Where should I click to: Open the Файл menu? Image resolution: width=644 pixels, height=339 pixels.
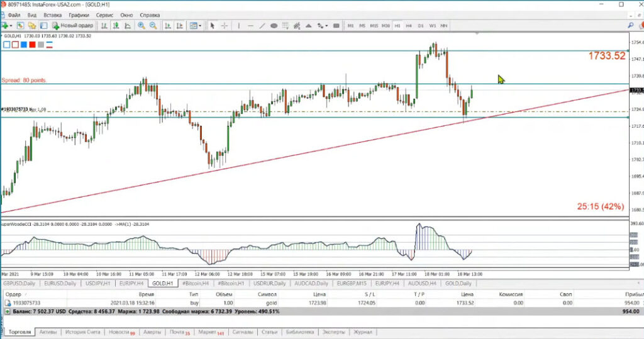coord(14,15)
